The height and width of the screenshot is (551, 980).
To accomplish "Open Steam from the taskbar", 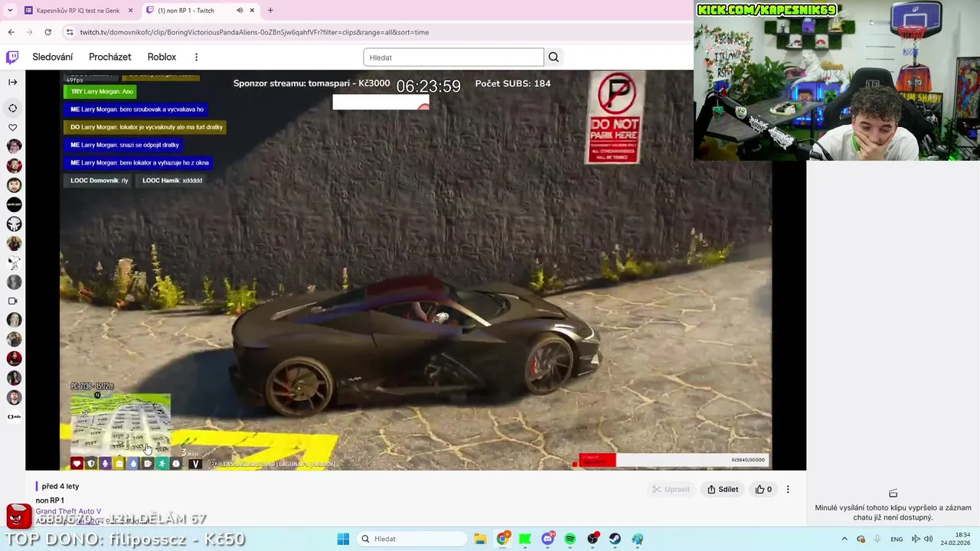I will [615, 539].
